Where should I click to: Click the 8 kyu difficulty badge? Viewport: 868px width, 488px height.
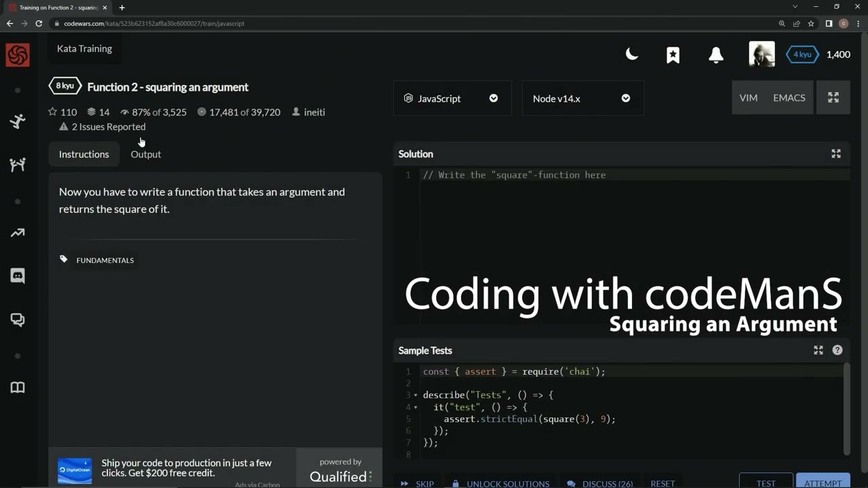coord(65,86)
